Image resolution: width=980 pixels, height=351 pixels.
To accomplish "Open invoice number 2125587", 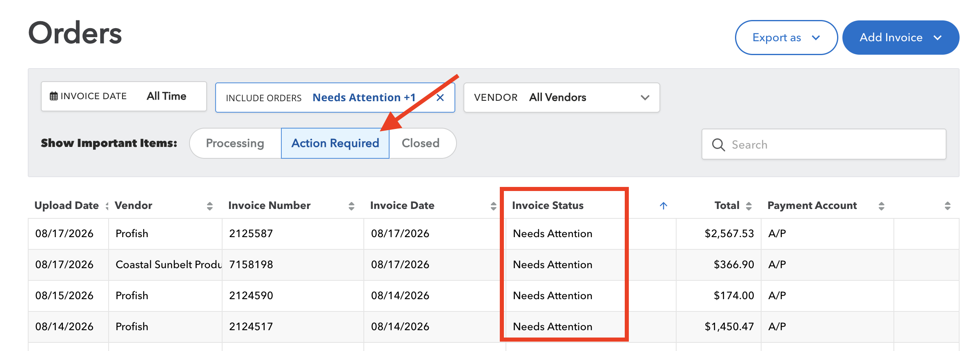I will (x=251, y=233).
